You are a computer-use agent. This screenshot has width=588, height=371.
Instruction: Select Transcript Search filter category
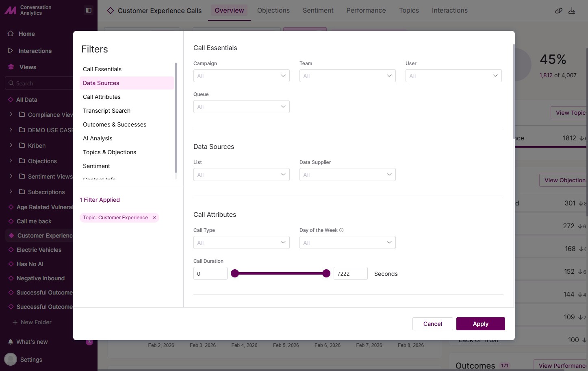(x=127, y=111)
